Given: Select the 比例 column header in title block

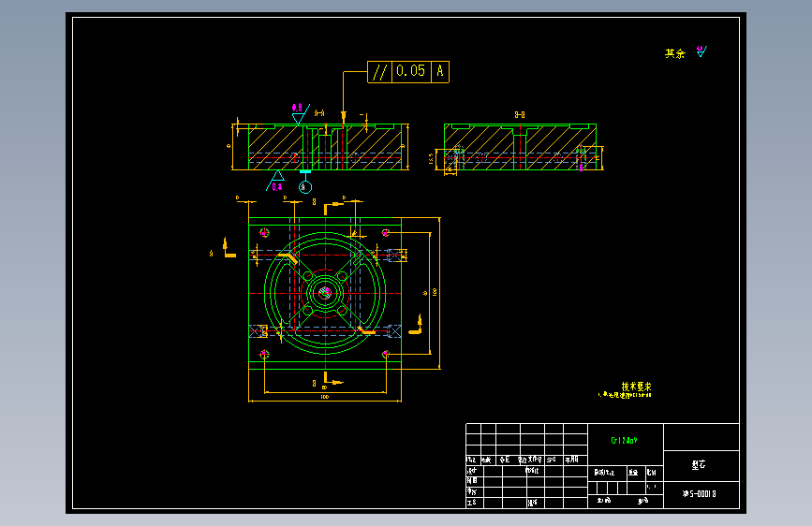Looking at the screenshot, I should (x=652, y=473).
